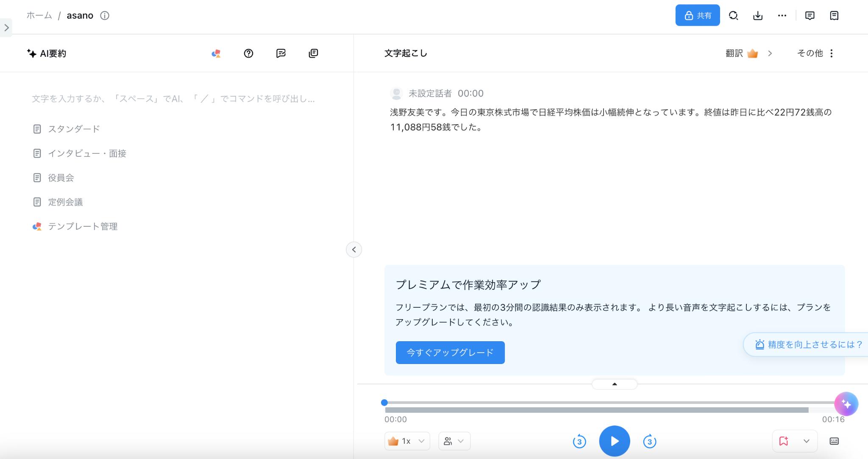The height and width of the screenshot is (459, 868).
Task: Open the search-in-transcript icon
Action: tap(733, 16)
